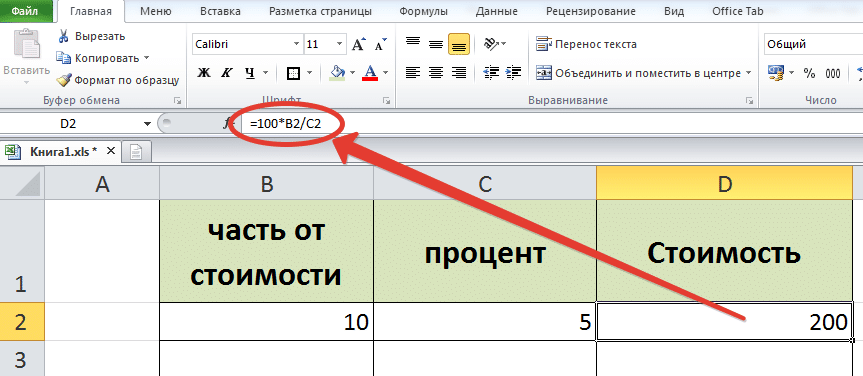Switch to the Вставка tab
The height and width of the screenshot is (376, 863).
coord(220,11)
